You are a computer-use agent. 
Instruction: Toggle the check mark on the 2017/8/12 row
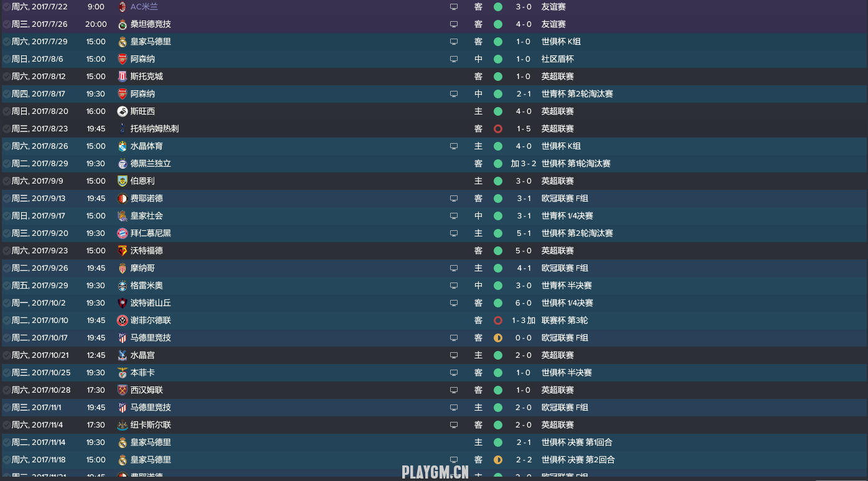(6, 77)
